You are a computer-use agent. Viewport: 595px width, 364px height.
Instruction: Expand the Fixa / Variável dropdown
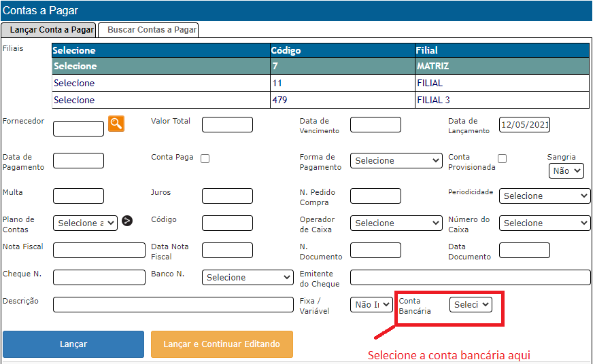[x=371, y=305]
